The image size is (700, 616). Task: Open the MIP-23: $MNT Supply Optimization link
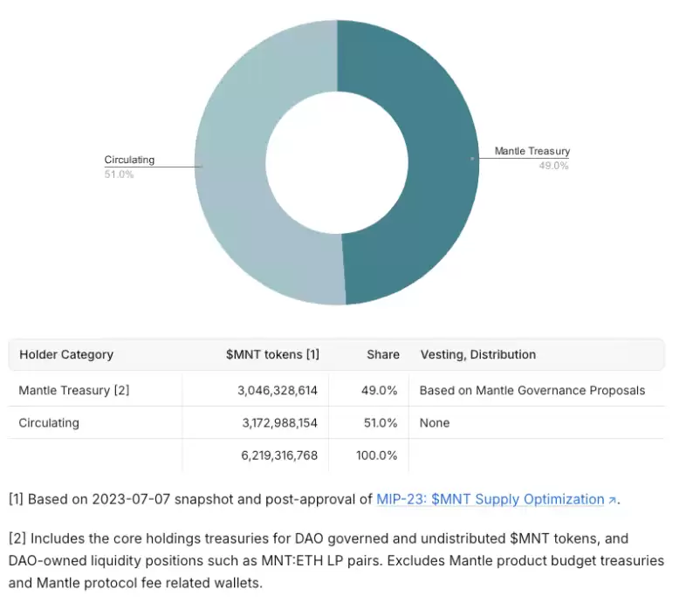pyautogui.click(x=490, y=500)
